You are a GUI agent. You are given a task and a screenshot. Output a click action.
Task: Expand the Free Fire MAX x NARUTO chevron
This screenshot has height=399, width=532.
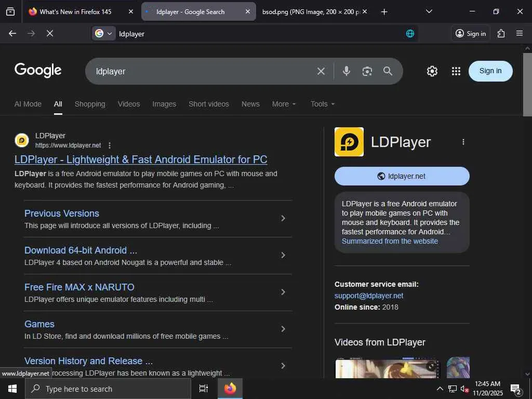(x=283, y=292)
